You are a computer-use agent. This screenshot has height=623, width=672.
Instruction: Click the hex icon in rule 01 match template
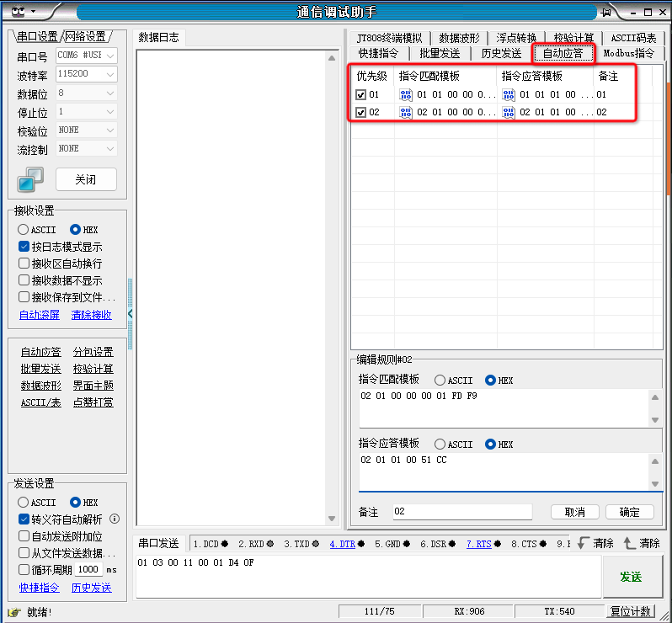(405, 95)
